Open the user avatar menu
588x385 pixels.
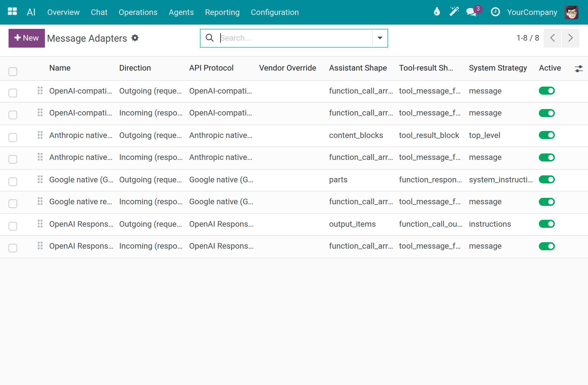[571, 12]
